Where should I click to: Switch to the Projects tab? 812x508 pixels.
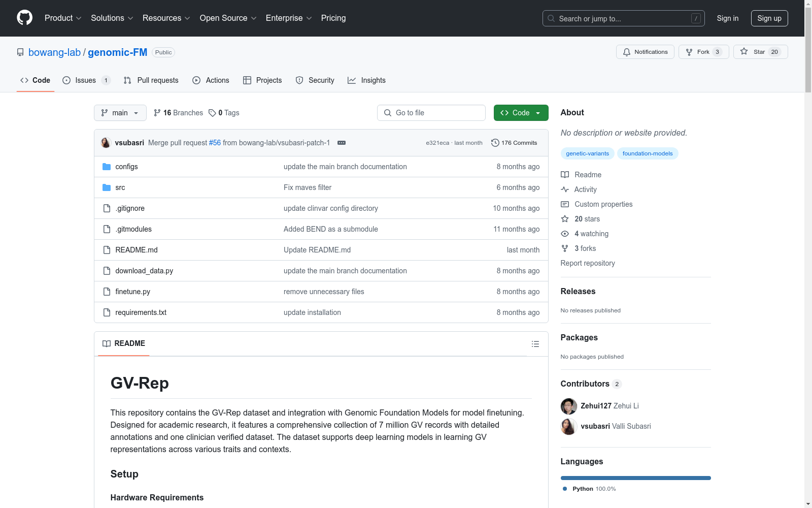pos(262,80)
